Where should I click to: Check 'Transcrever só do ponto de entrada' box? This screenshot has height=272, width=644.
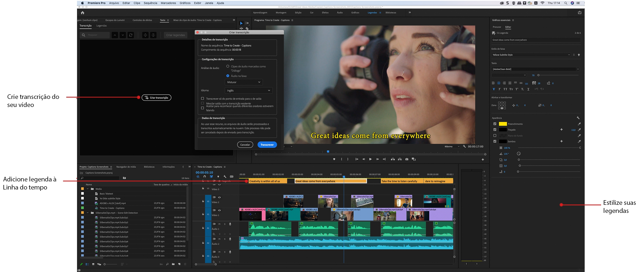coord(203,99)
